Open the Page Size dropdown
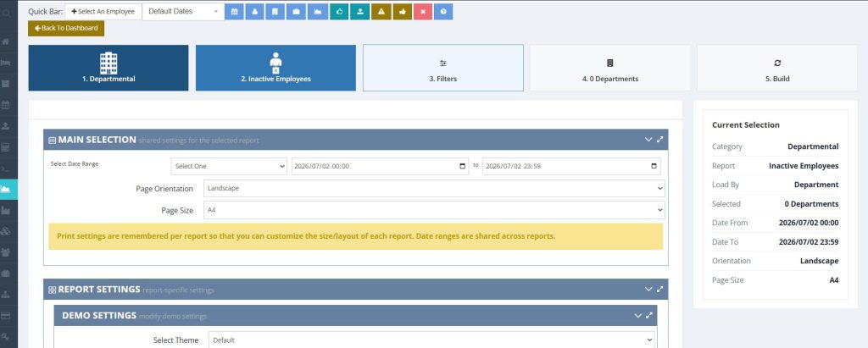Screen dimensions: 868x348 (x=434, y=210)
